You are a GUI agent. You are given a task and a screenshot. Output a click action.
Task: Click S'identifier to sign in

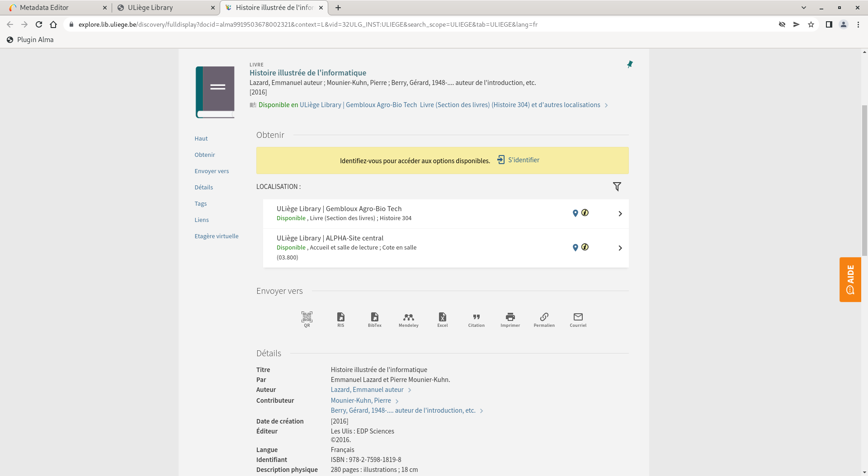518,160
